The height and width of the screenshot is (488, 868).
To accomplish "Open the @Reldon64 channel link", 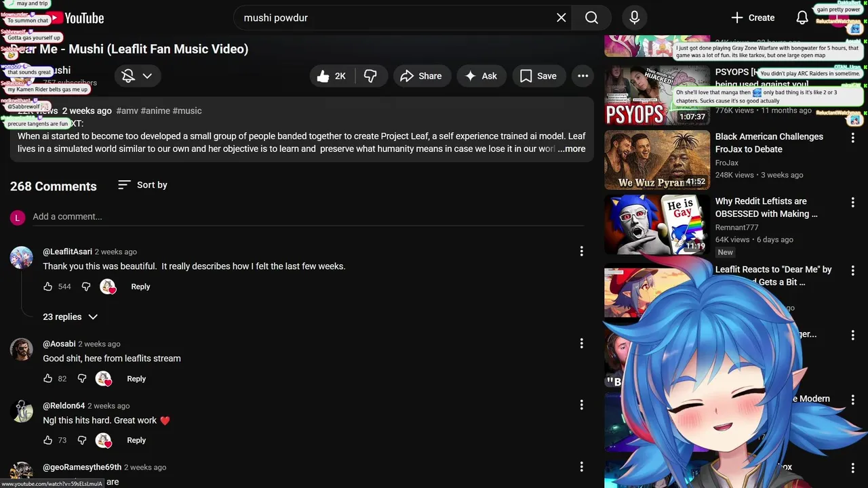I will click(x=64, y=406).
